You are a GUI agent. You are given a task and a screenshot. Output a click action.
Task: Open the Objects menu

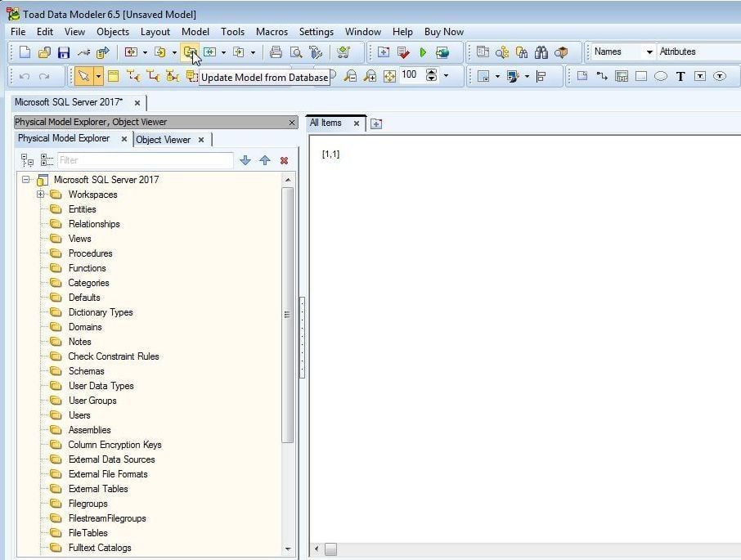pos(113,32)
